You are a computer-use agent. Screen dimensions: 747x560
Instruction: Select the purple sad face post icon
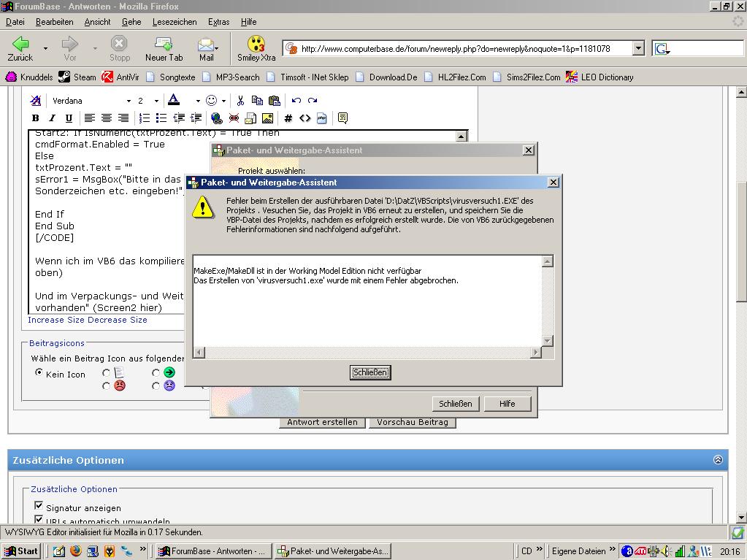click(156, 386)
